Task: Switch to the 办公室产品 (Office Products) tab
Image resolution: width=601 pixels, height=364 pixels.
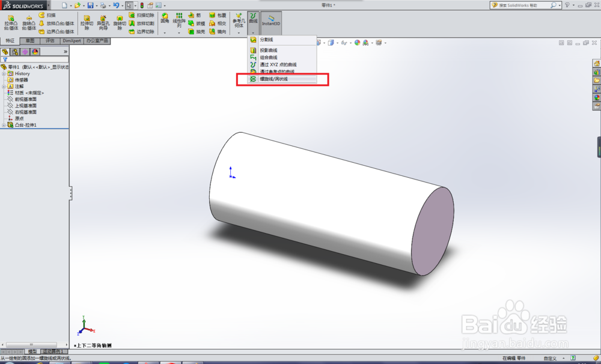Action: [x=97, y=41]
